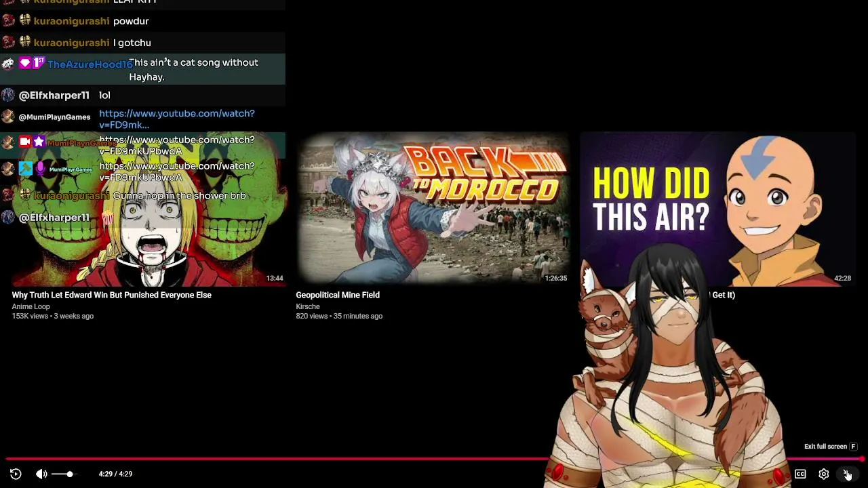Click the 13:44 duration badge
The height and width of the screenshot is (488, 868).
(x=275, y=278)
